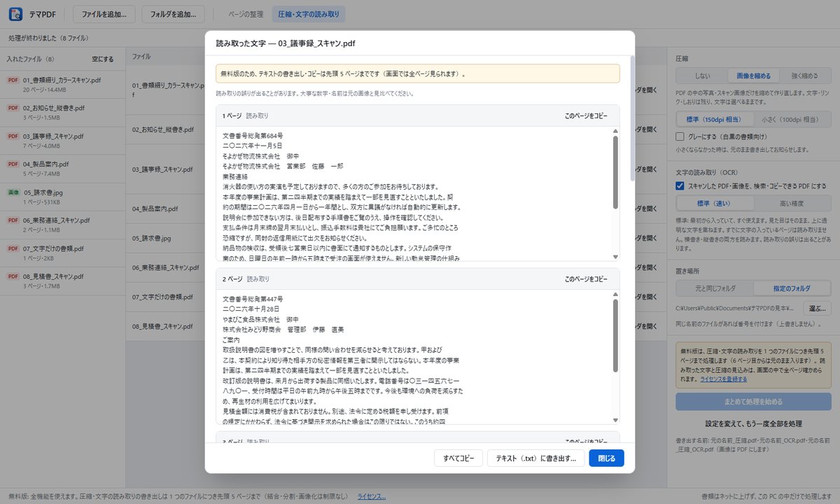Switch to the ページの整理 tab
This screenshot has width=840, height=504.
coord(246,14)
